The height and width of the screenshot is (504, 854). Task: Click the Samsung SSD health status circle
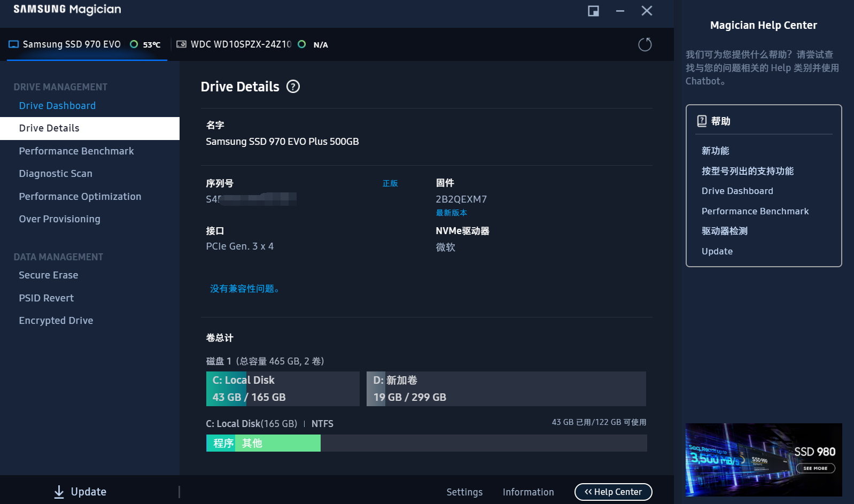tap(134, 44)
